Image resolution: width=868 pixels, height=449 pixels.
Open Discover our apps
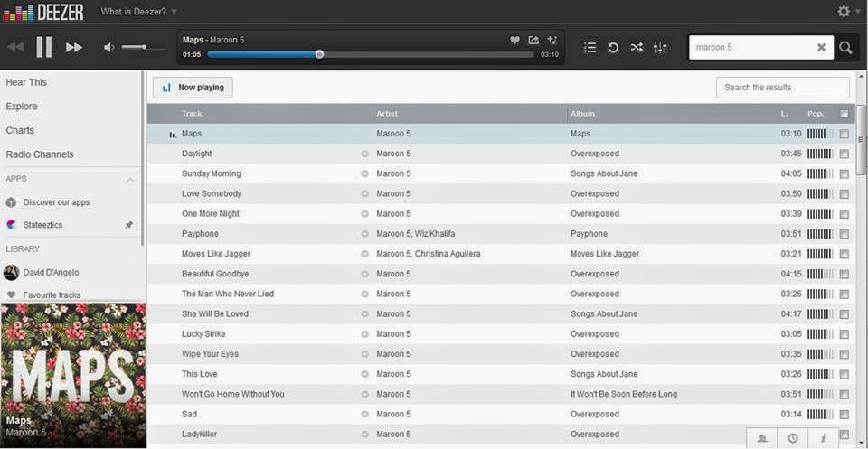click(56, 202)
